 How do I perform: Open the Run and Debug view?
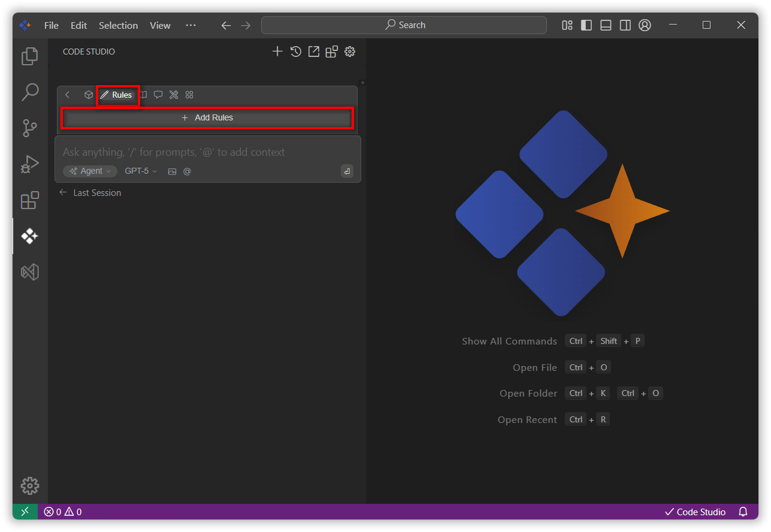click(30, 164)
